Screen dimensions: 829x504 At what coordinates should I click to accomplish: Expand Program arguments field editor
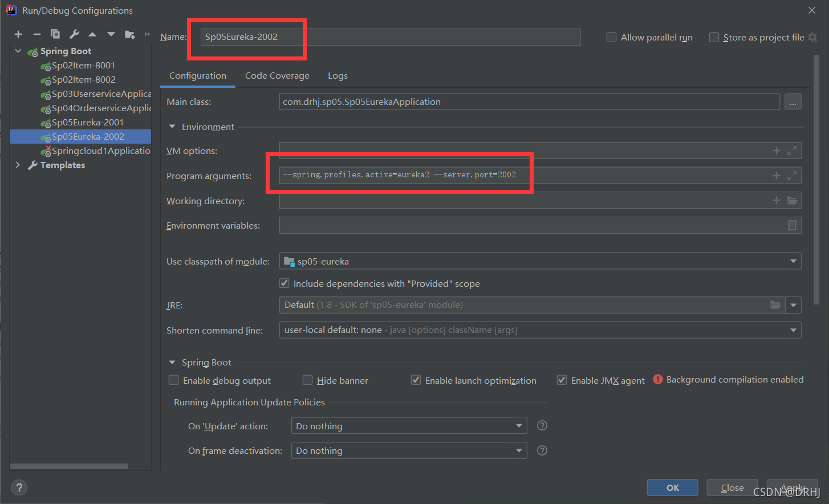tap(792, 176)
